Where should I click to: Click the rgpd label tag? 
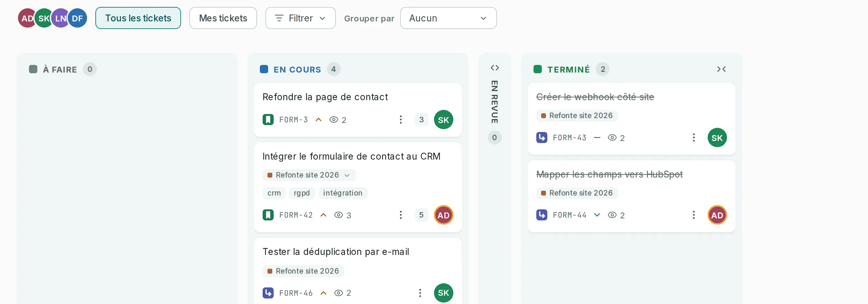tap(302, 193)
